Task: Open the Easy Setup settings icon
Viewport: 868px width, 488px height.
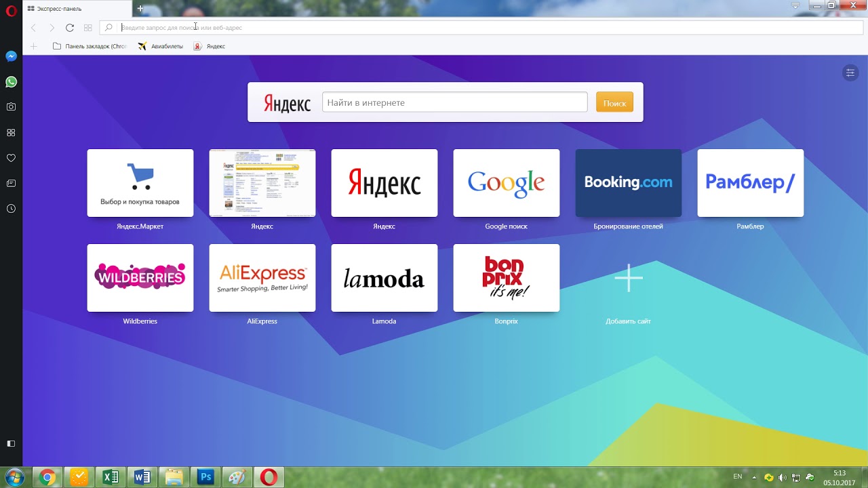Action: [850, 73]
